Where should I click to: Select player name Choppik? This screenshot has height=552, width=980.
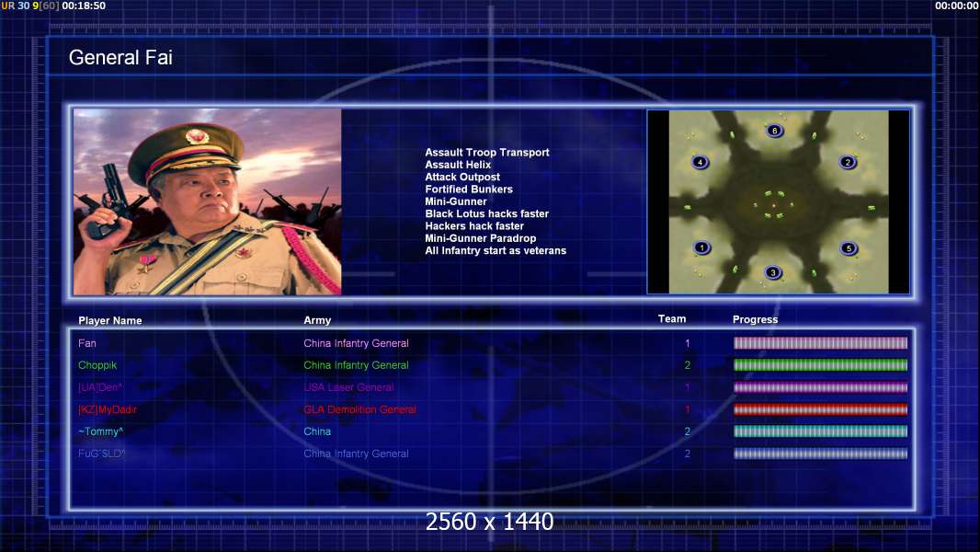pos(97,365)
